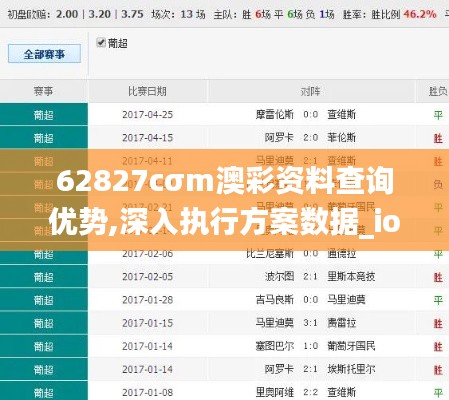Screen dimensions: 449x400
Task: Click 2017-01-14 date in the 塞图巴尔 row
Action: point(147,346)
